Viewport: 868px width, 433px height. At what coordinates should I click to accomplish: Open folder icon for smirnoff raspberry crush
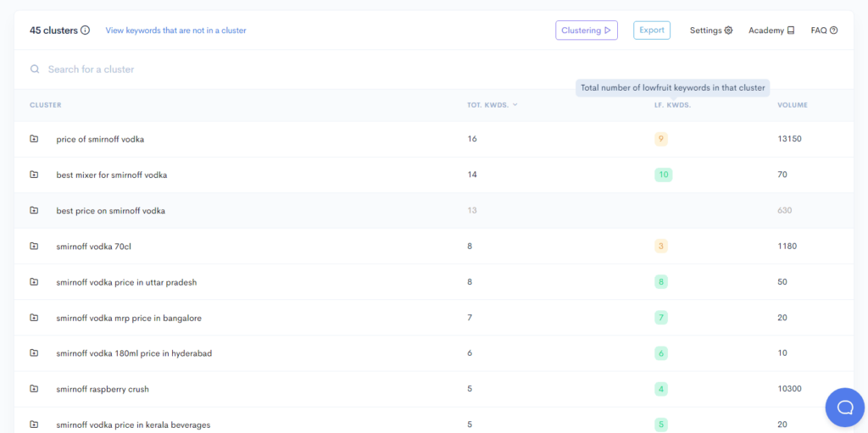click(34, 389)
